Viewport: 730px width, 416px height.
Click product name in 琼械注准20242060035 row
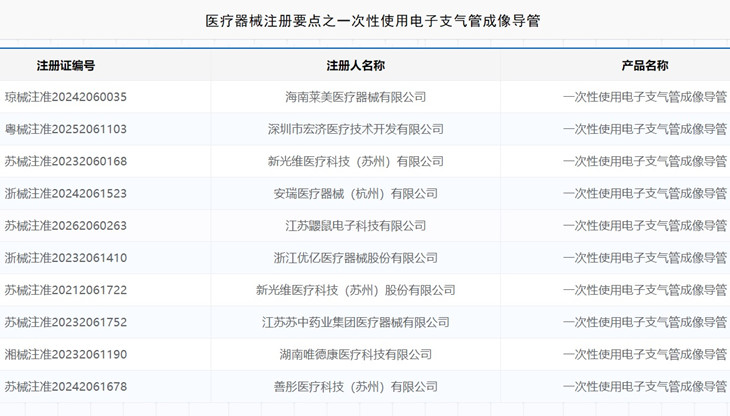pos(645,97)
